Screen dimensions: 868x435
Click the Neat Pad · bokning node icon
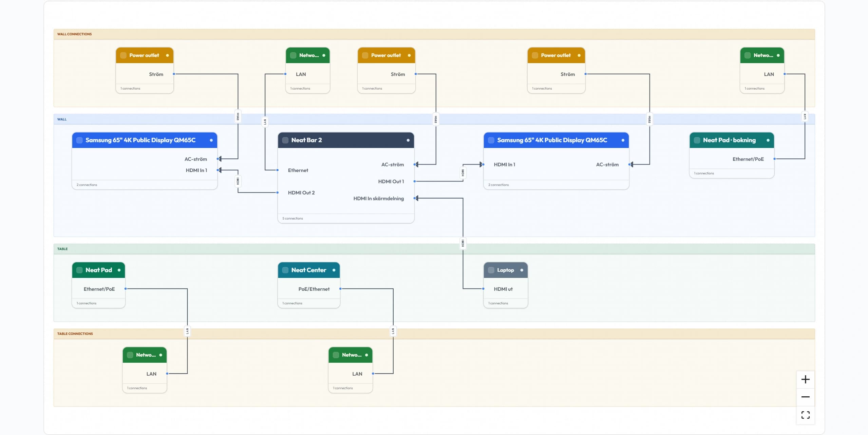[x=697, y=140]
